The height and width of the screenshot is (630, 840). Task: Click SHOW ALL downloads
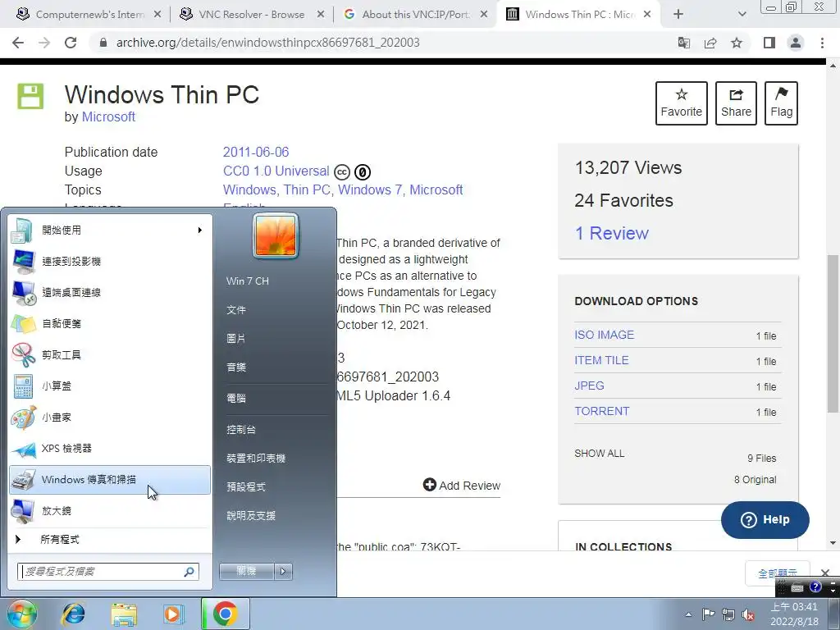coord(599,453)
